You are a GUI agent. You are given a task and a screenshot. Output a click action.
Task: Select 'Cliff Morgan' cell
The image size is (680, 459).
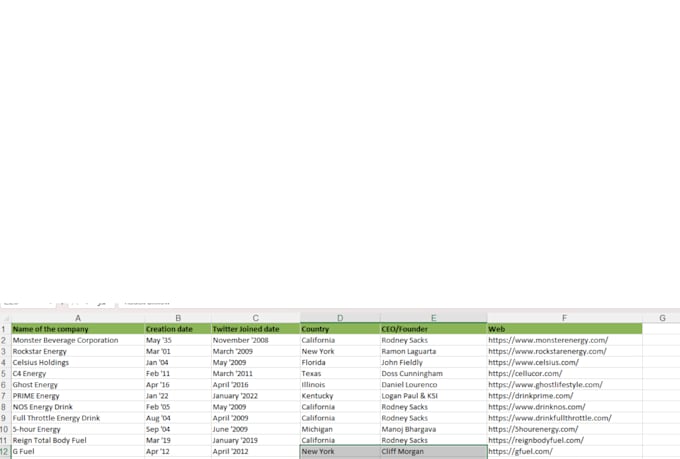coord(434,451)
